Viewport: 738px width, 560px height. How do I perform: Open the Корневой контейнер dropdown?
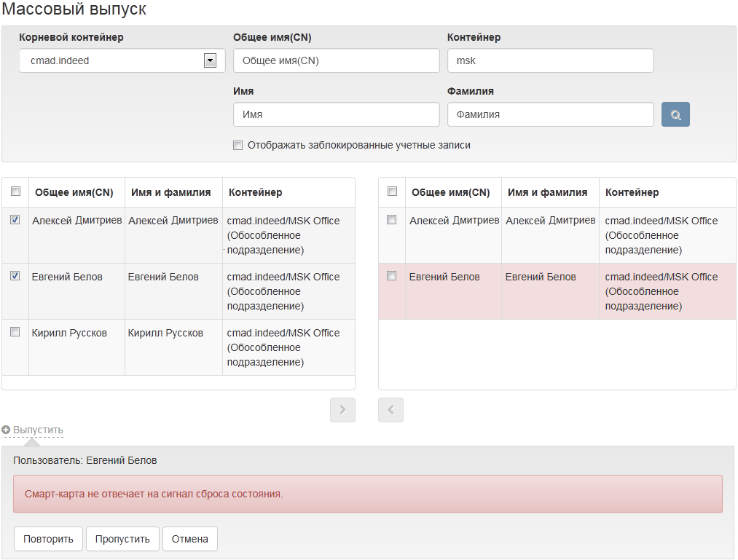click(210, 61)
